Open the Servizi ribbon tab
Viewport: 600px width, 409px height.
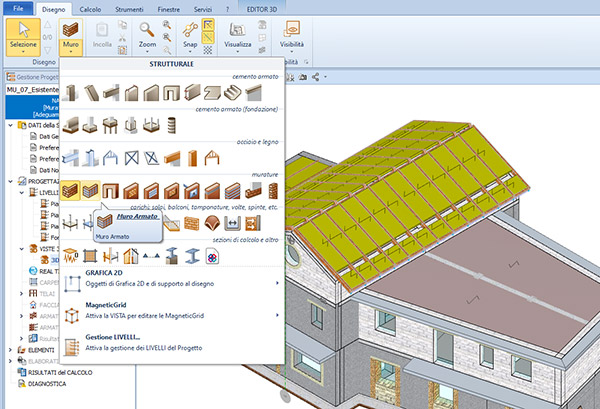click(x=203, y=9)
